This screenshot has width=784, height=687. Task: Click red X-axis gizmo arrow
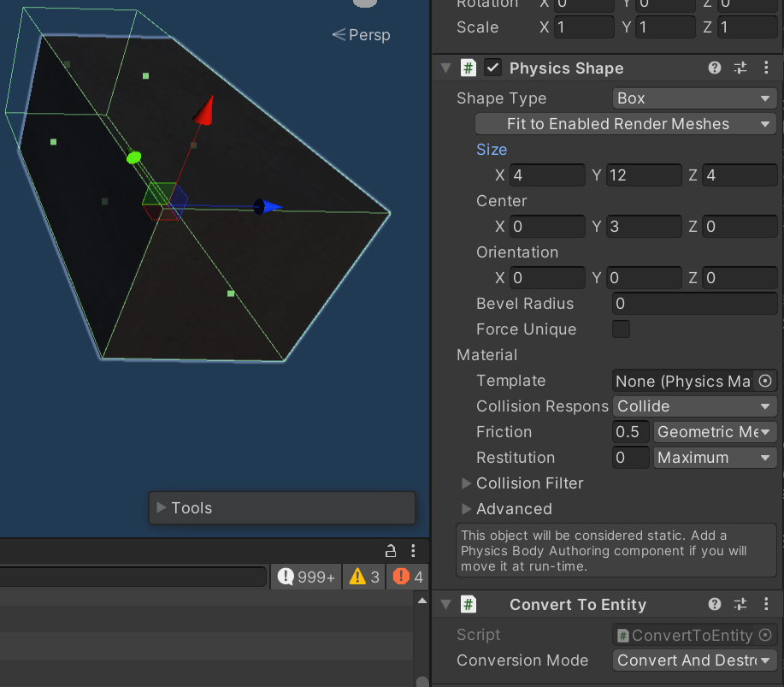[x=204, y=110]
